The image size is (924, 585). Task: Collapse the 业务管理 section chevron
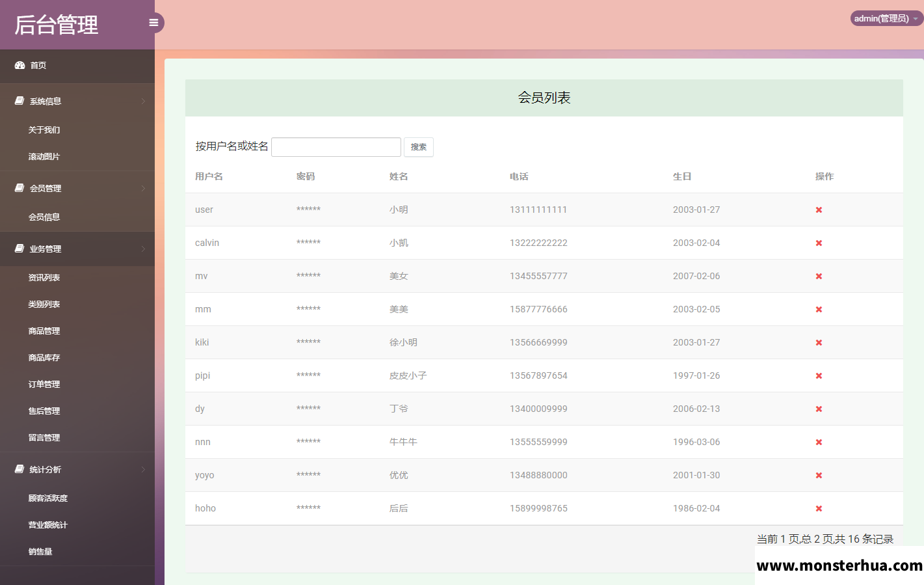(143, 249)
